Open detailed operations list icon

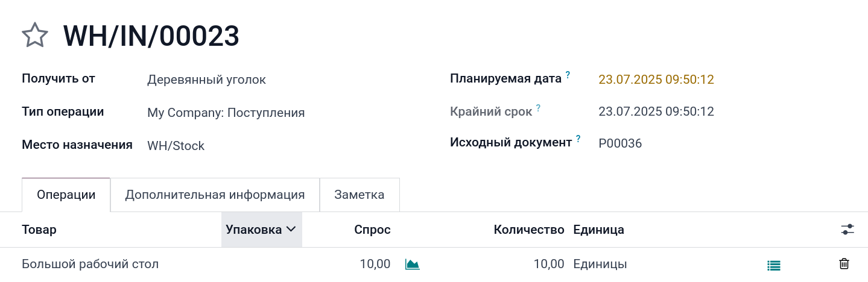click(774, 265)
